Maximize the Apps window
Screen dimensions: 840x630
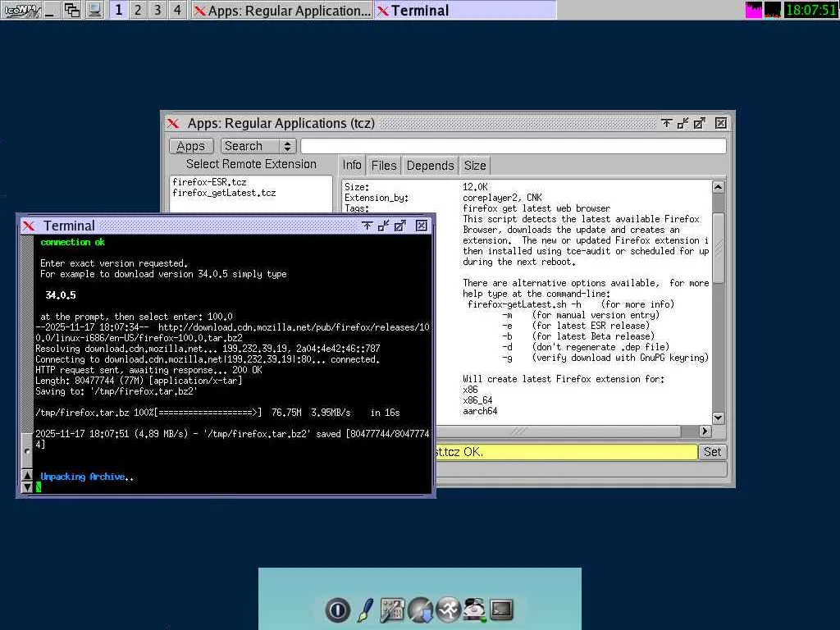700,123
